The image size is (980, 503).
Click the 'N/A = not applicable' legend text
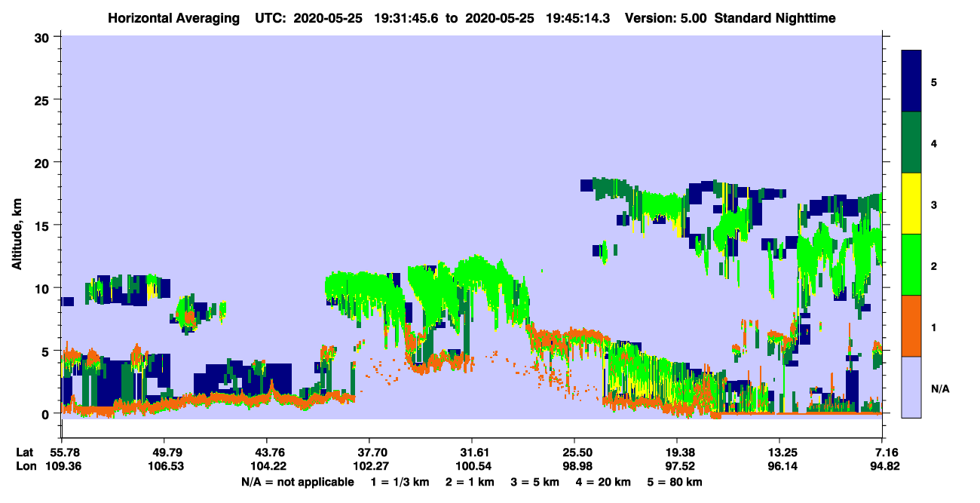(x=298, y=482)
